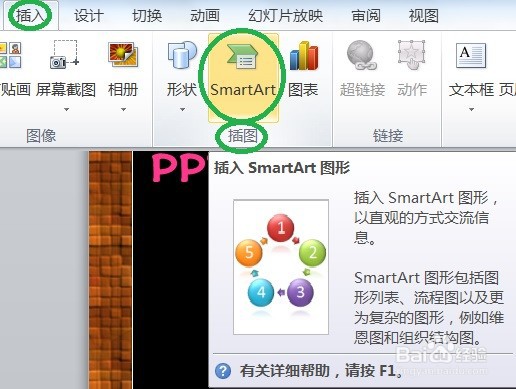Expand the 相册 dropdown arrow
This screenshot has width=516, height=389.
click(123, 109)
